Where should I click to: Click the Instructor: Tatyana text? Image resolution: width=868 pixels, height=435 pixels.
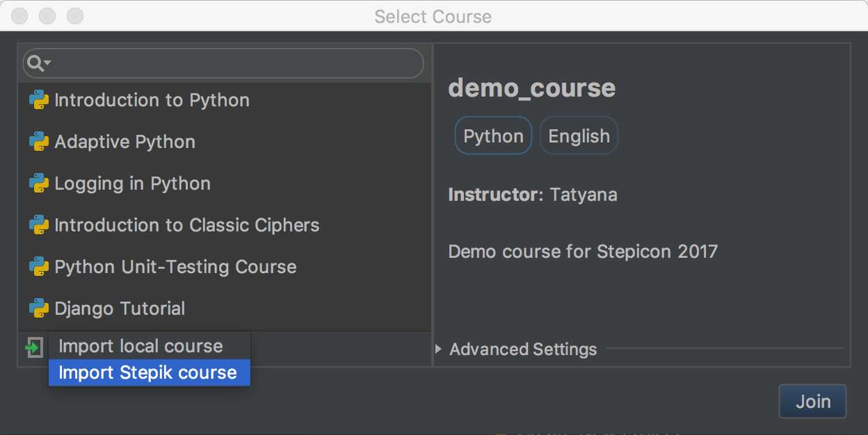[533, 195]
